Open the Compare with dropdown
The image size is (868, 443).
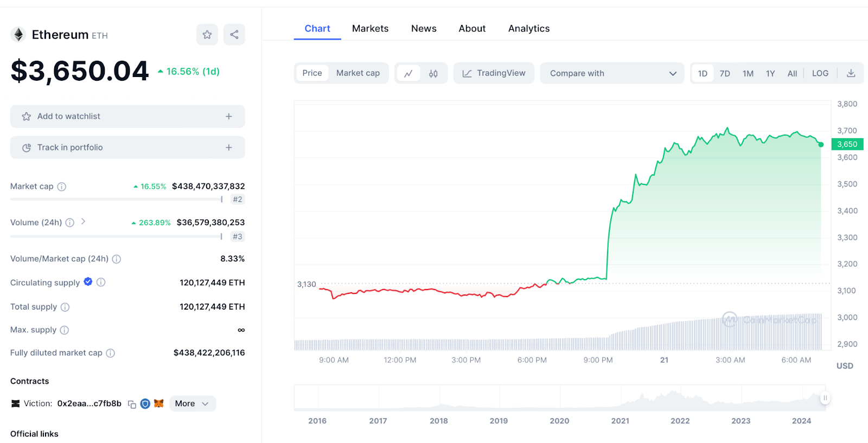[612, 73]
